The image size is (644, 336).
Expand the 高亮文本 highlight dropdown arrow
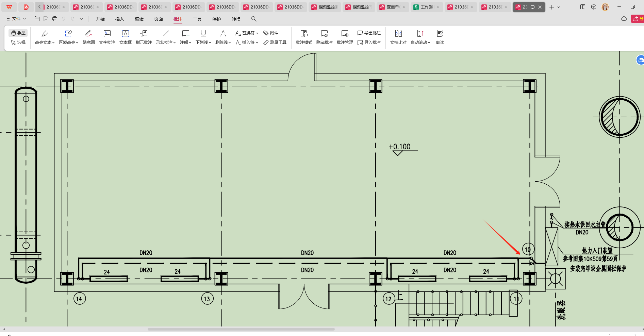[x=53, y=43]
